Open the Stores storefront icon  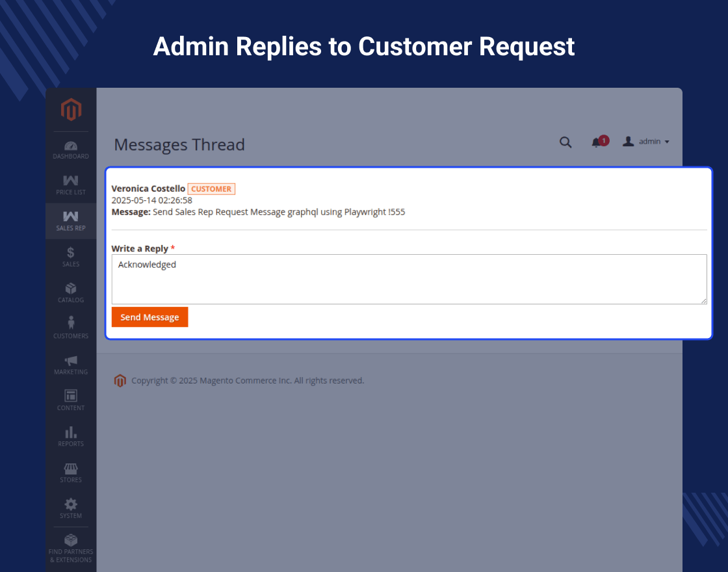click(x=71, y=468)
